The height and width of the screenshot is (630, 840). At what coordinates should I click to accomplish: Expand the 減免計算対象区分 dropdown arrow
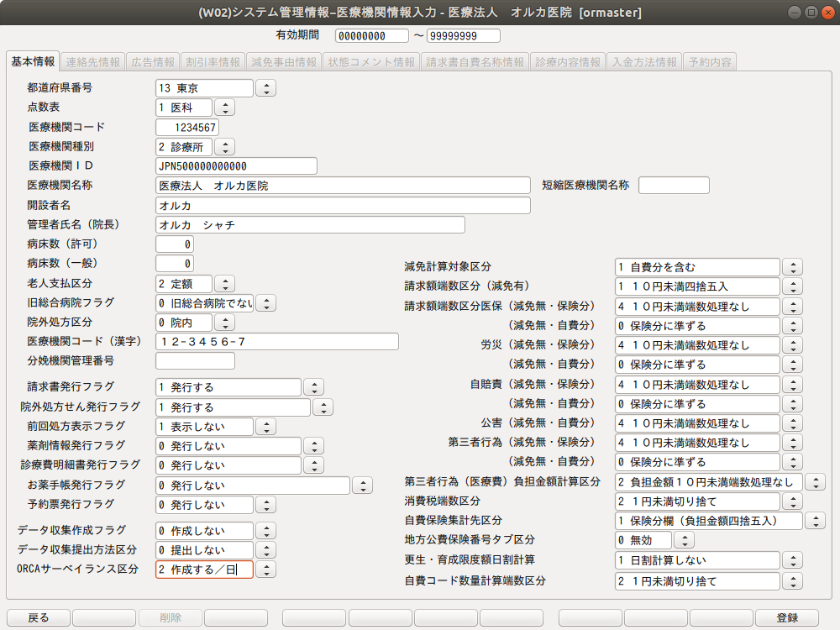[793, 267]
